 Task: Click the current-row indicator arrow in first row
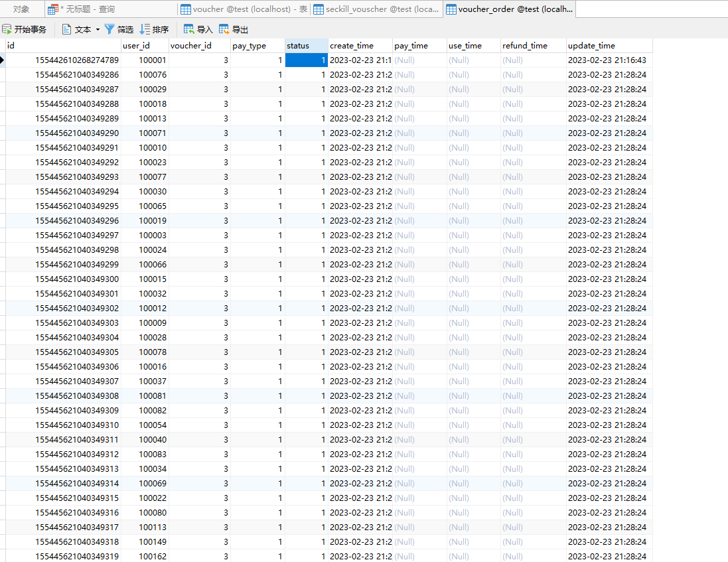(3, 60)
